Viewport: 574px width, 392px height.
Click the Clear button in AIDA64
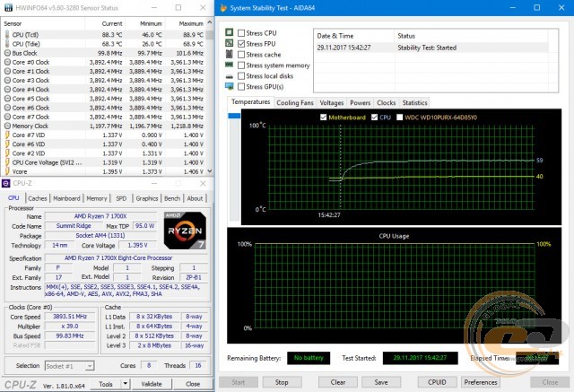[338, 382]
